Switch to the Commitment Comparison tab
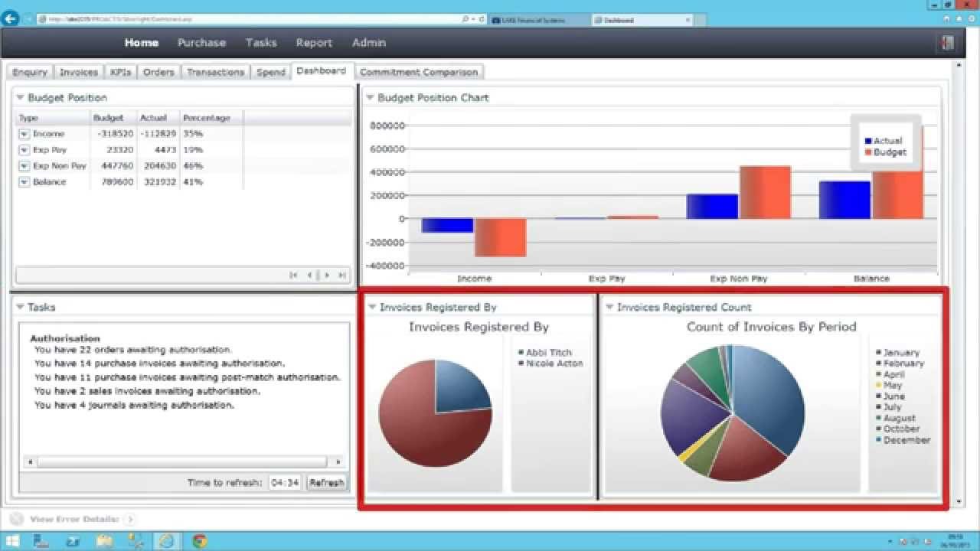Viewport: 980px width, 551px height. [x=419, y=72]
